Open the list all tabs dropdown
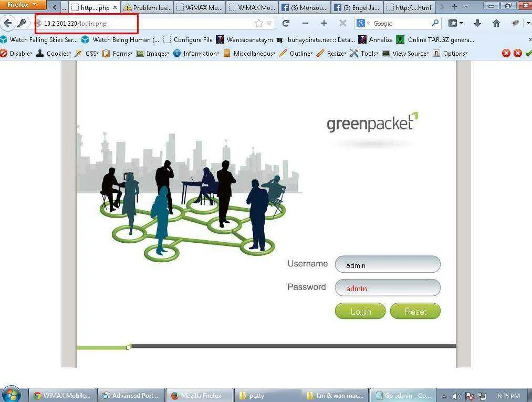 click(x=466, y=7)
